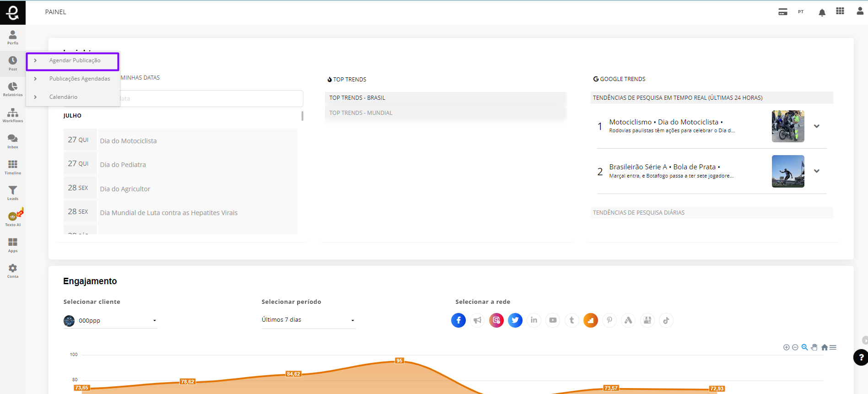Screen dimensions: 868x394
Task: Activate chart selection zoom magnifier
Action: [x=805, y=347]
